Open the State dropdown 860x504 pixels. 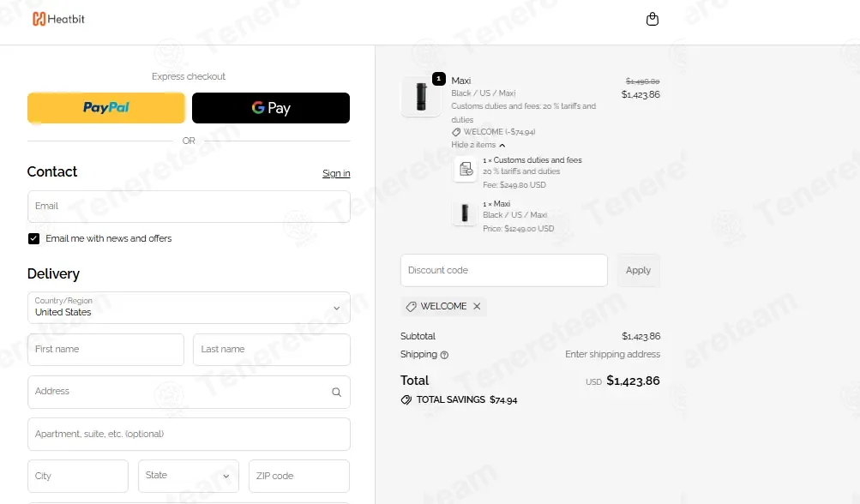[188, 476]
